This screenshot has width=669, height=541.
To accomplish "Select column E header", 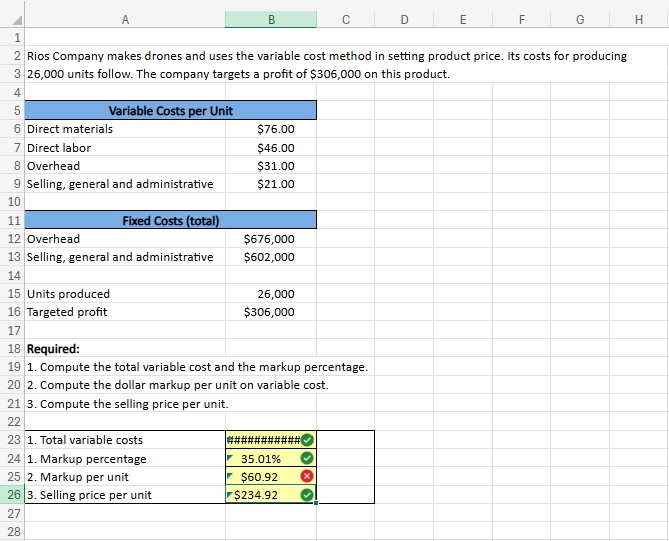I will (463, 20).
